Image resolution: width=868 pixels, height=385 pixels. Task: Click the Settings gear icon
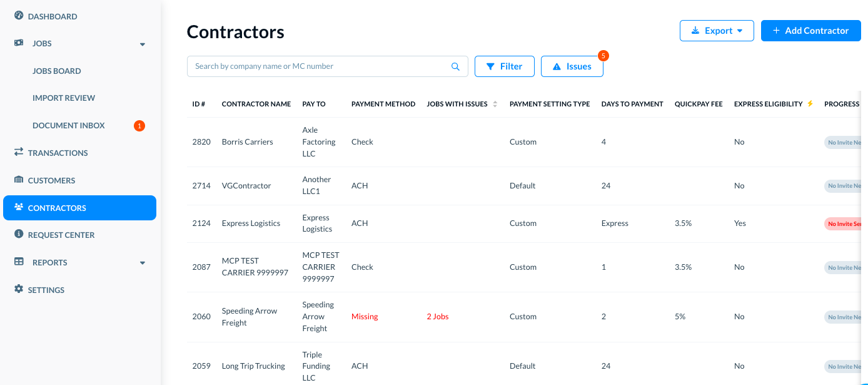[19, 289]
